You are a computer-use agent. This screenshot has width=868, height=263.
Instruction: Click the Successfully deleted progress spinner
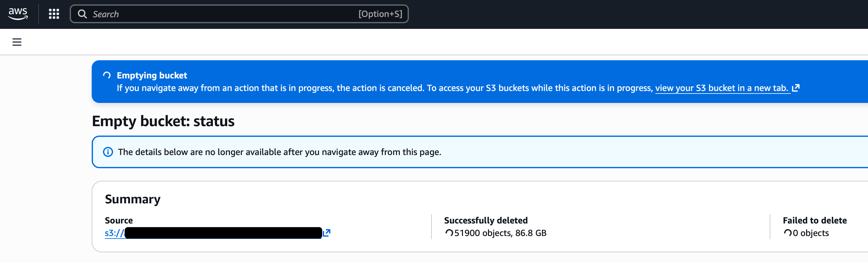[x=449, y=233]
